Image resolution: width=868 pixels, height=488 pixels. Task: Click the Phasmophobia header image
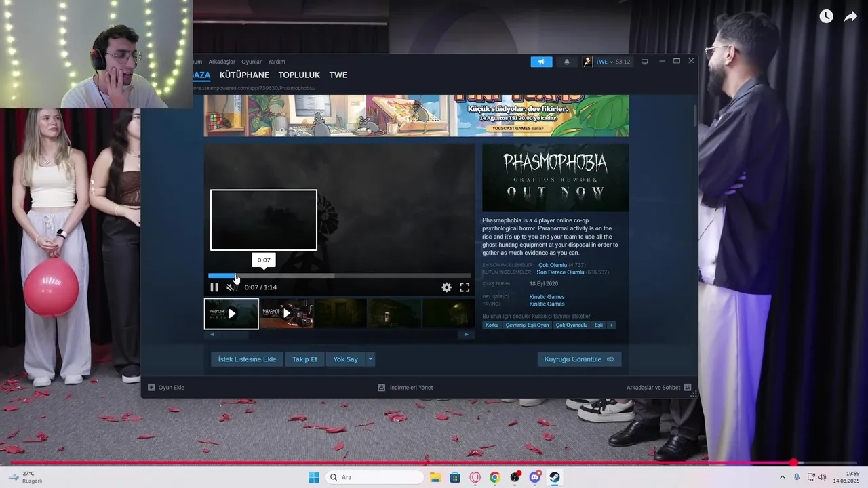coord(555,178)
